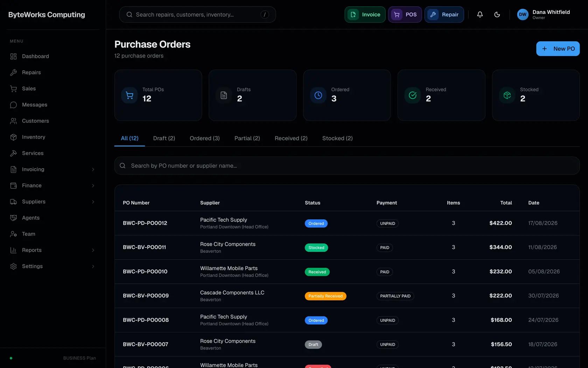
Task: Open purchase order BWC-PD-PO0012
Action: pos(145,223)
